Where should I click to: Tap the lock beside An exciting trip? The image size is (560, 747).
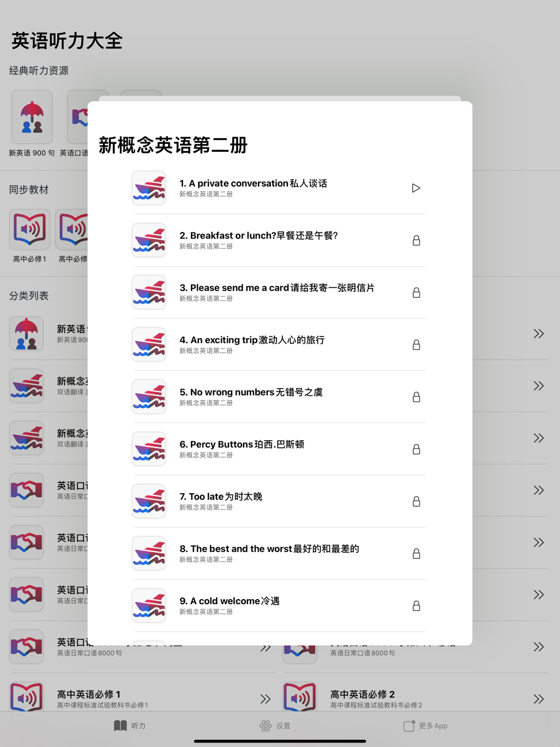tap(416, 344)
